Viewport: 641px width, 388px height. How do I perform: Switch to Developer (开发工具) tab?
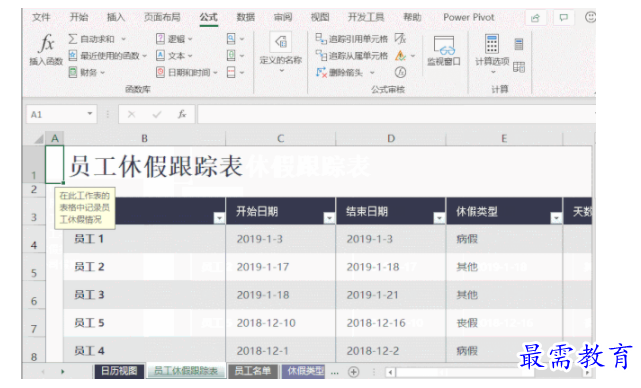pos(366,17)
